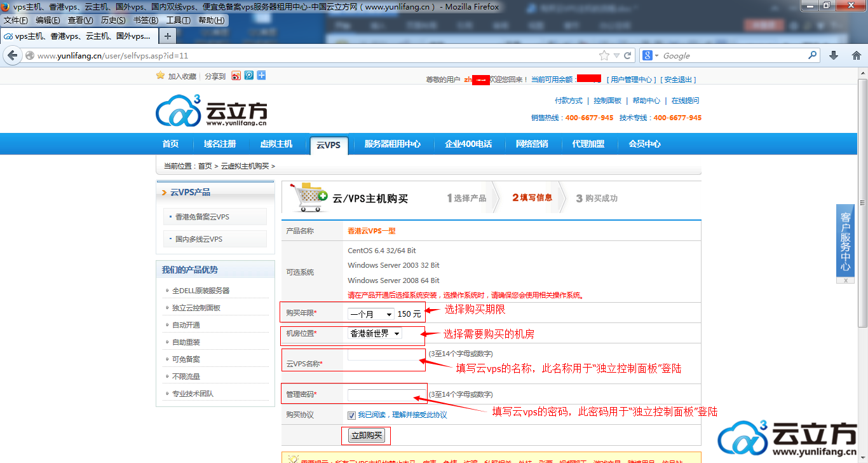Open 代理加盟 navigation item
Viewport: 868px width, 463px height.
(x=588, y=144)
